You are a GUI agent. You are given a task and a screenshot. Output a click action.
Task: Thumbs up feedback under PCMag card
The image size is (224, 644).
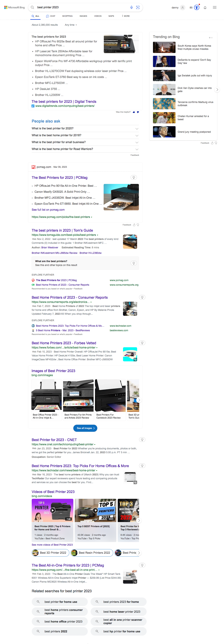(134, 225)
